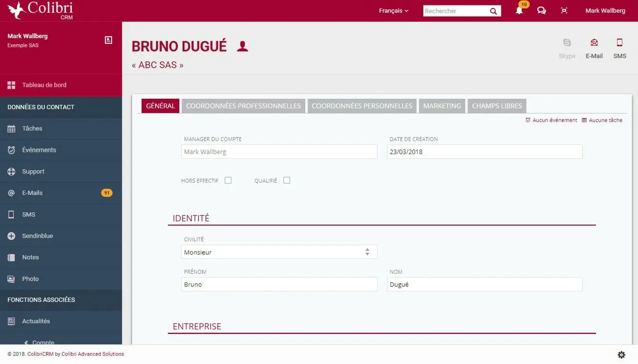Image resolution: width=638 pixels, height=364 pixels.
Task: Click the Notes notebook icon in sidebar
Action: point(11,257)
